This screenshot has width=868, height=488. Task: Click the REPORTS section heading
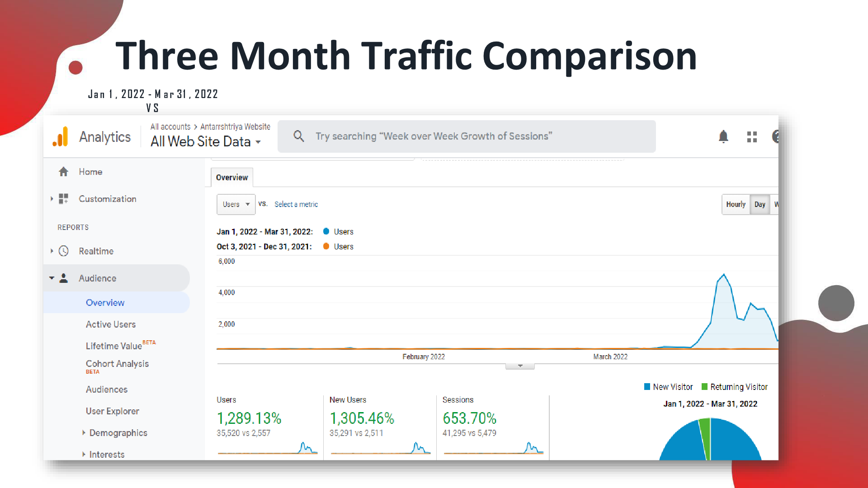(x=73, y=227)
